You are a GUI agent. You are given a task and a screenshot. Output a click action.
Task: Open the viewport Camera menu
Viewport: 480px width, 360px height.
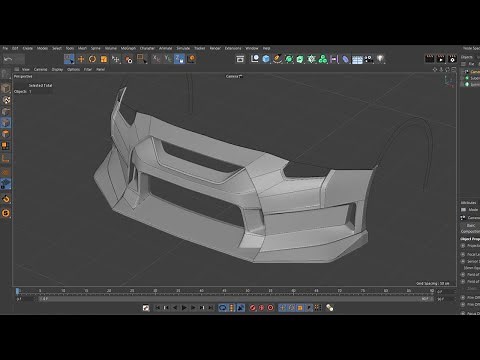(x=40, y=69)
